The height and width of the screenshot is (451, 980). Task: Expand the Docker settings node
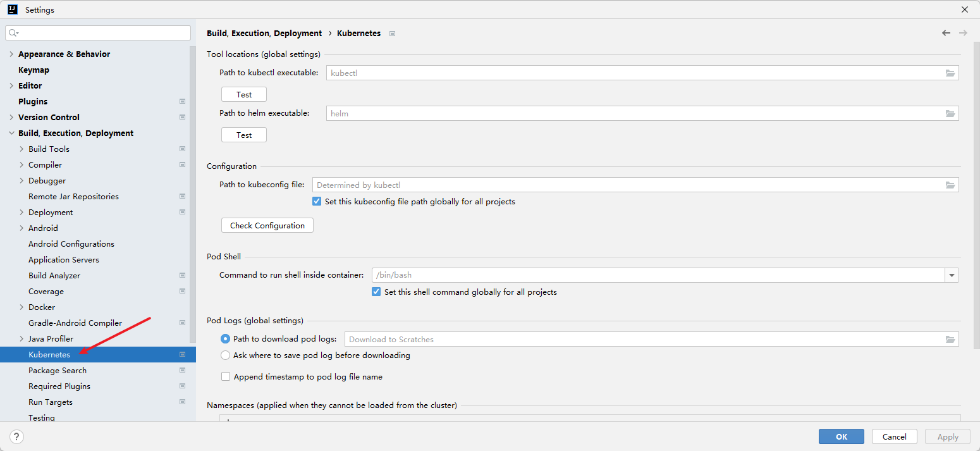[21, 307]
